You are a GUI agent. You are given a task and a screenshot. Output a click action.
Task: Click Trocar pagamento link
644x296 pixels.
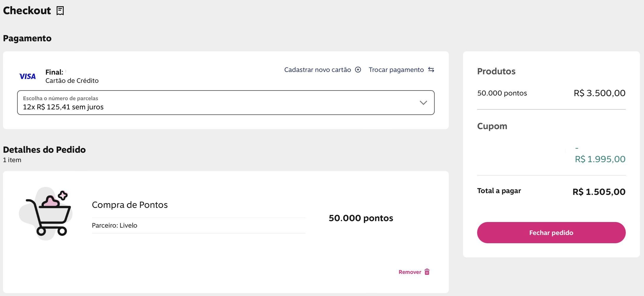coord(396,70)
